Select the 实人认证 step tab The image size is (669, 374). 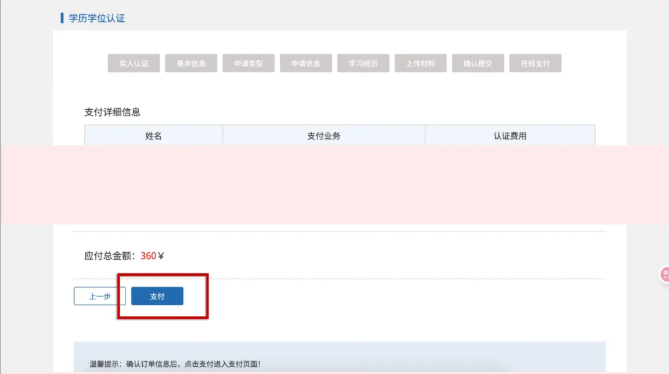click(134, 63)
